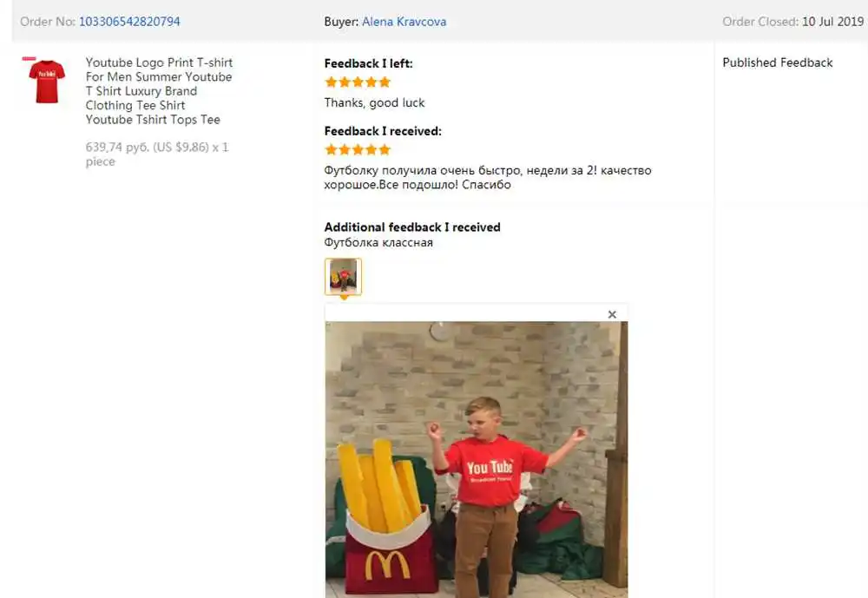Click the 'Thanks, good luck' feedback comment

[374, 103]
